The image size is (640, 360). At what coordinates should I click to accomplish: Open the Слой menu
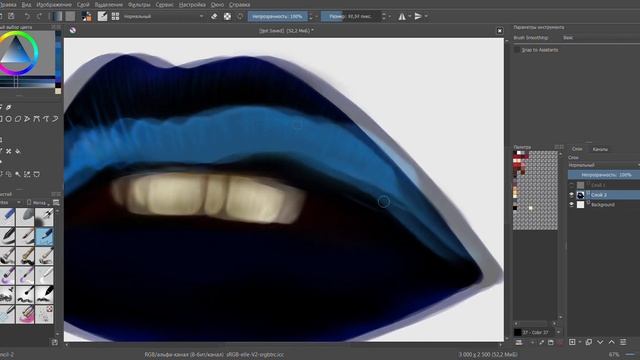click(83, 5)
